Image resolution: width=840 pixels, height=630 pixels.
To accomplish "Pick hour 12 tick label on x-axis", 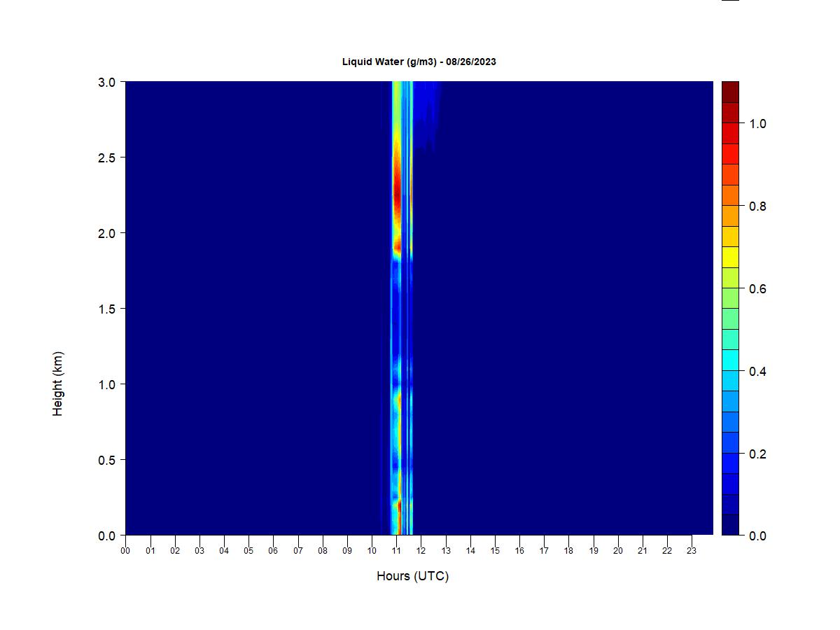I will pyautogui.click(x=421, y=551).
